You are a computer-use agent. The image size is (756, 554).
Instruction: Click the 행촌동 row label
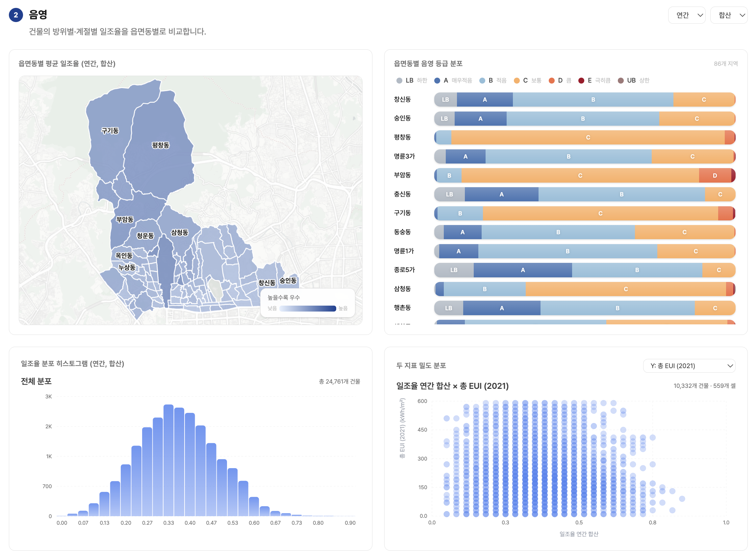coord(402,308)
